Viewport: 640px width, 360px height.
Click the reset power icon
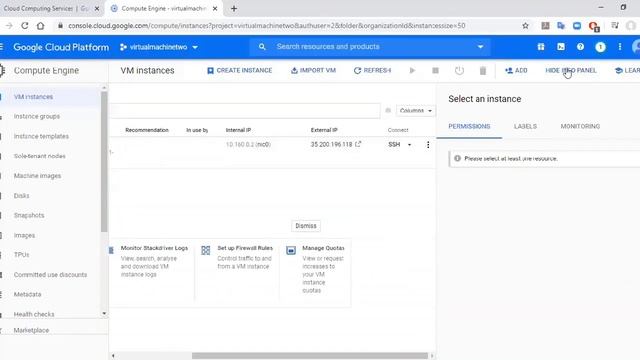pyautogui.click(x=459, y=71)
